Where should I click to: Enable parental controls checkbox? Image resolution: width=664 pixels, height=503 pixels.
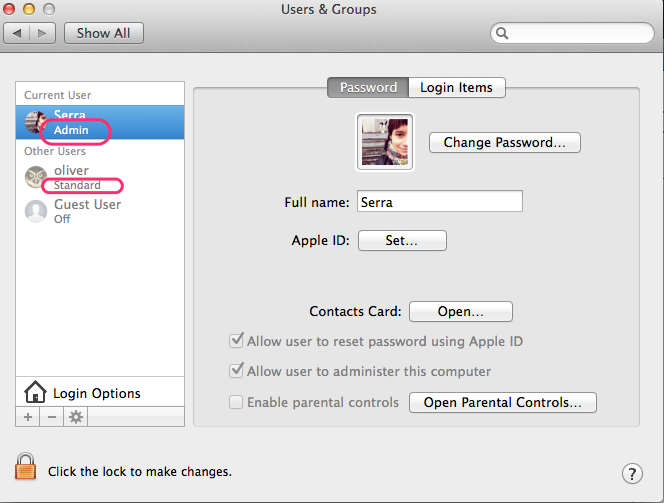236,402
